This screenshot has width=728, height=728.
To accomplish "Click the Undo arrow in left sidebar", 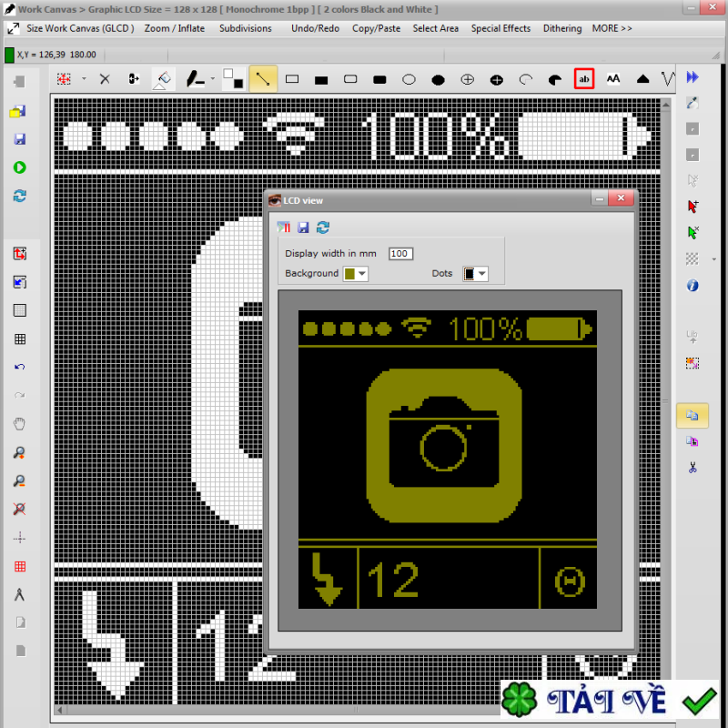I will (x=19, y=367).
